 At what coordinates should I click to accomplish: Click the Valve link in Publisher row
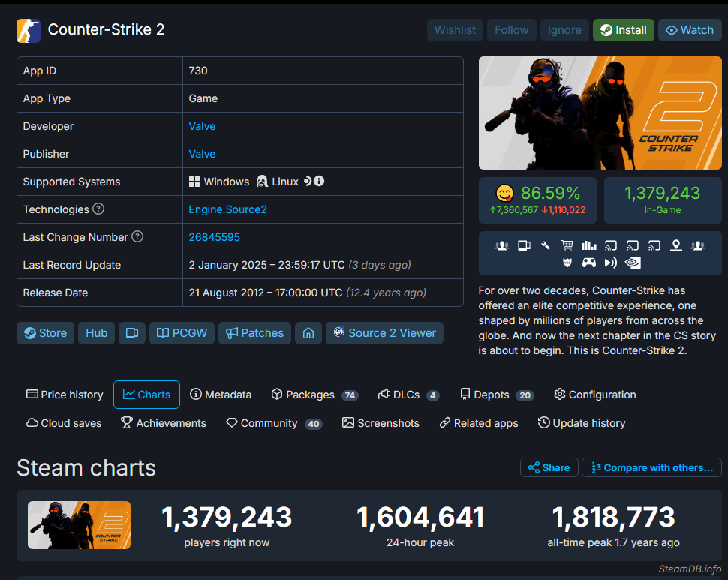click(202, 154)
